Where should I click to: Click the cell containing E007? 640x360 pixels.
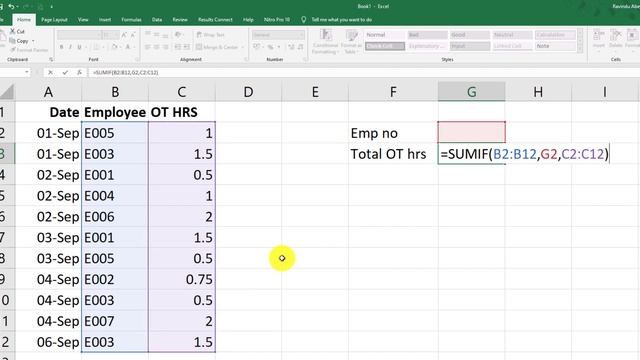click(115, 321)
